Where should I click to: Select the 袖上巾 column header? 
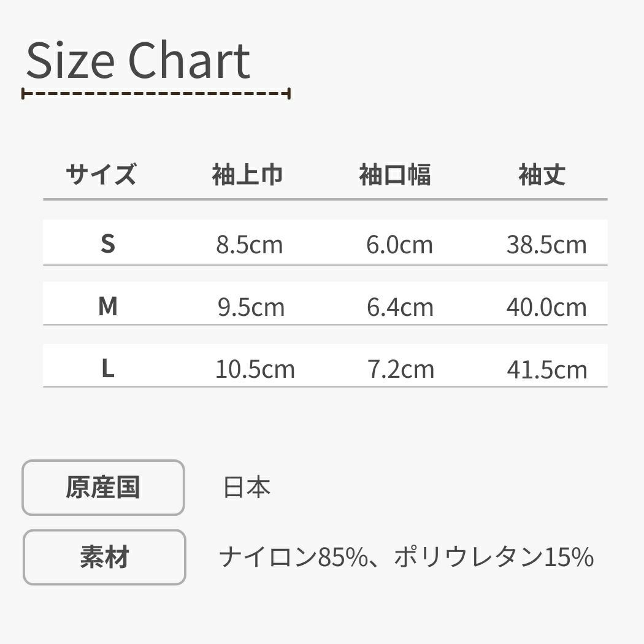click(x=247, y=175)
